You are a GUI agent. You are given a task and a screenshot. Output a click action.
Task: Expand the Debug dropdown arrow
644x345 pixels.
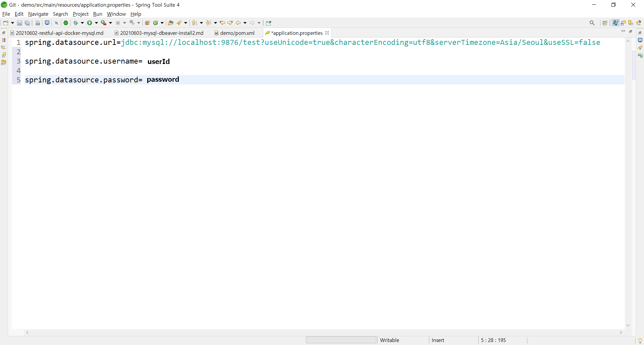point(83,23)
